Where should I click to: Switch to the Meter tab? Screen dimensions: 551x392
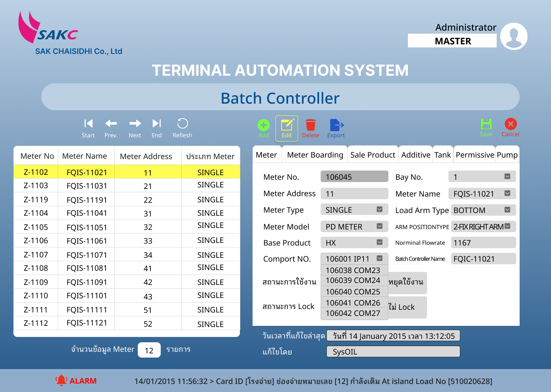click(266, 155)
